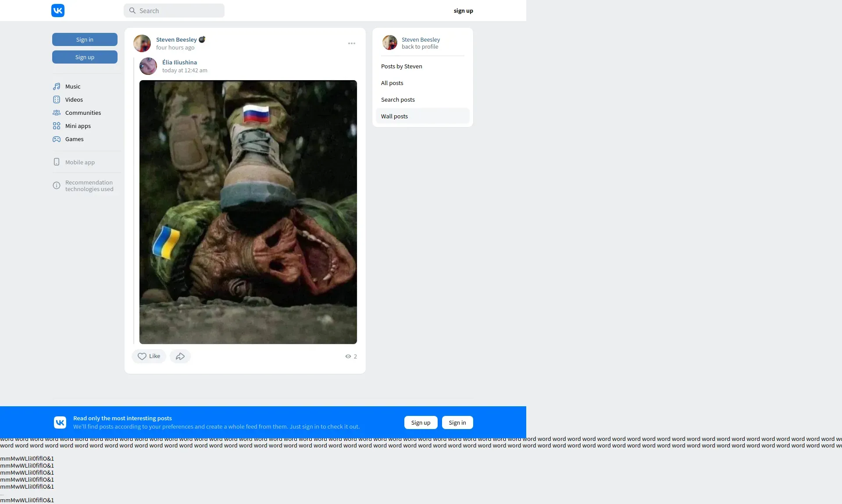Click the Games controller icon
This screenshot has width=842, height=504.
coord(57,139)
